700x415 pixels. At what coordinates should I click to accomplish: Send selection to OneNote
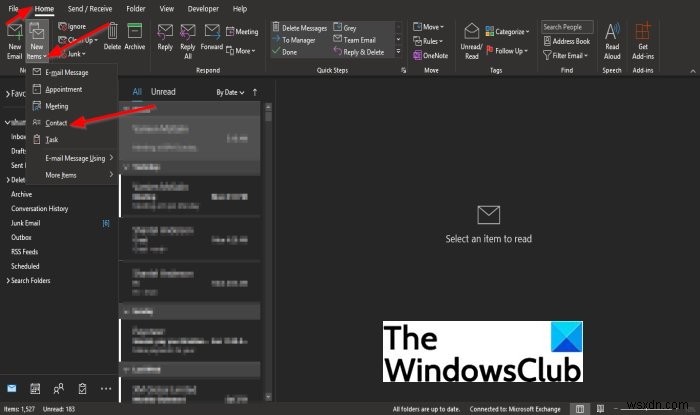430,55
